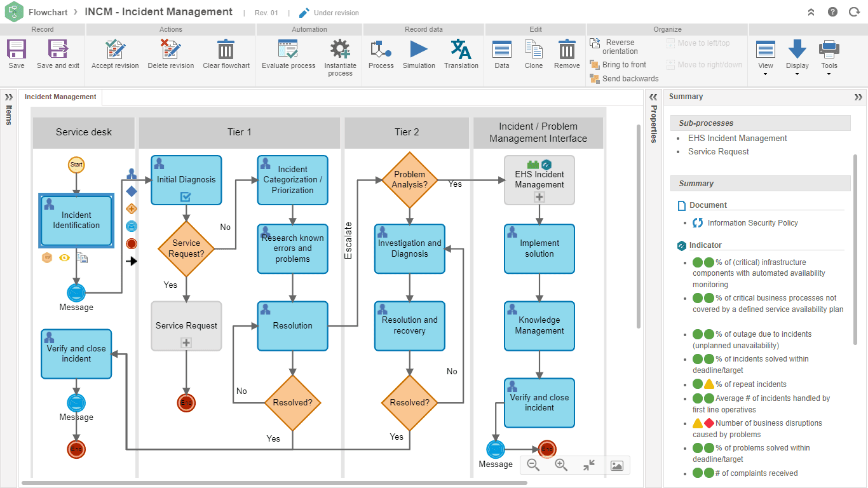
Task: Add a message event from quick palette
Action: (132, 226)
